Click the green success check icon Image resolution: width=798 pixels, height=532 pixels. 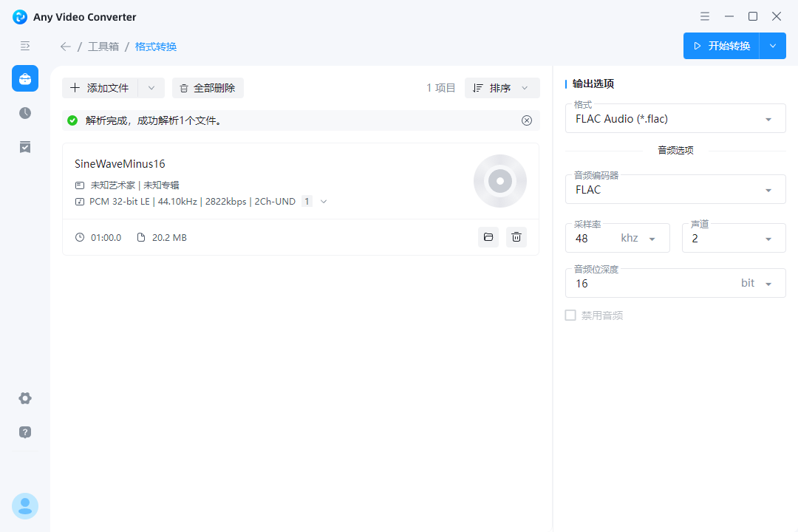tap(72, 120)
